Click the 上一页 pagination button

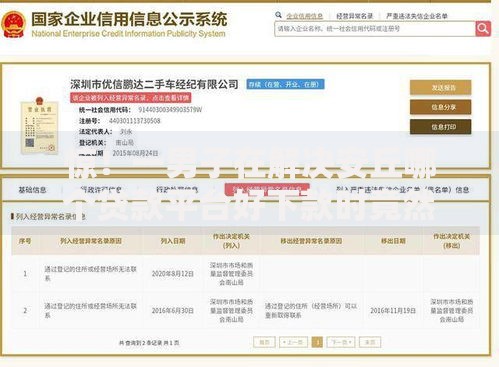point(293,342)
